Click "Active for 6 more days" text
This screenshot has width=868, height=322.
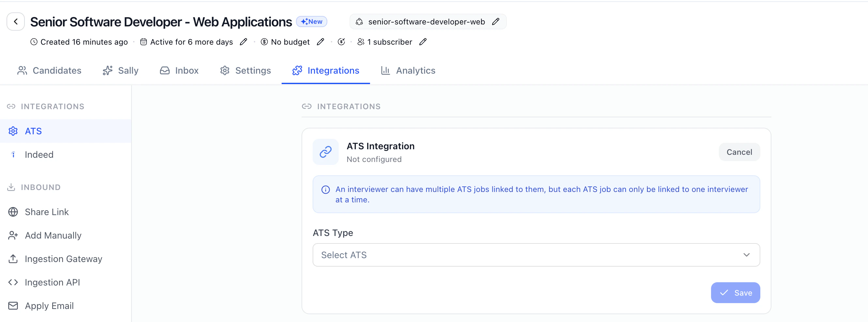coord(192,42)
